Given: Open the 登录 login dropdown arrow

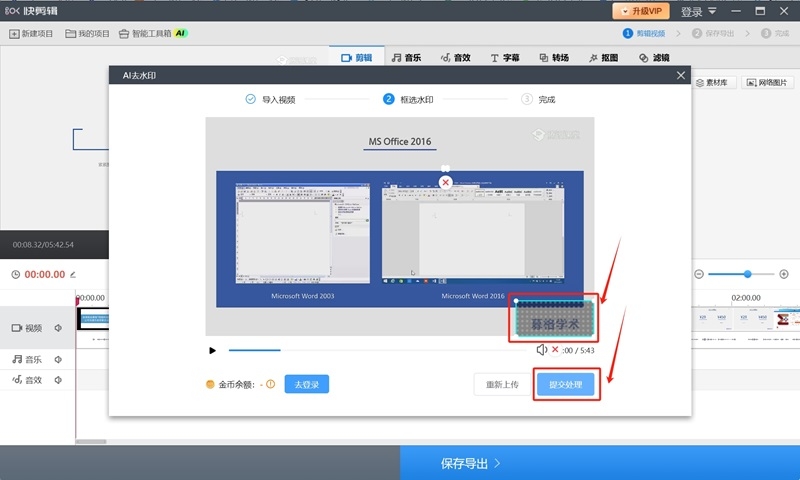Looking at the screenshot, I should pos(712,11).
